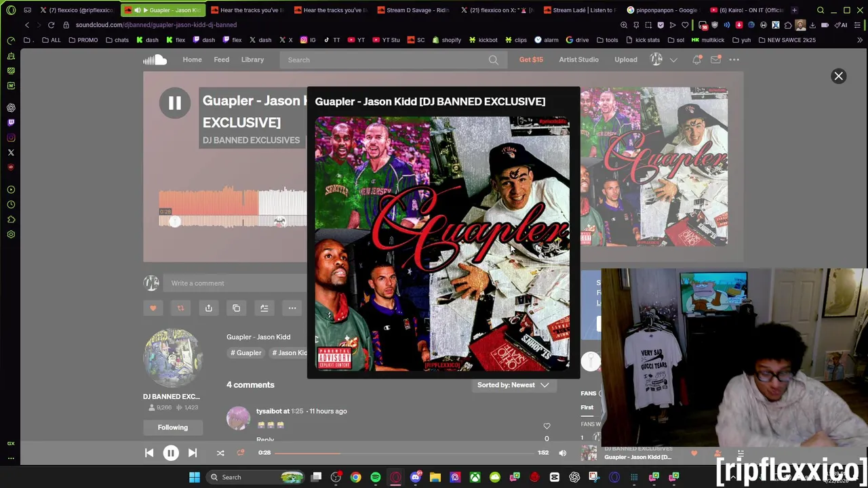Open Twitch in Opera sidebar

(x=11, y=123)
